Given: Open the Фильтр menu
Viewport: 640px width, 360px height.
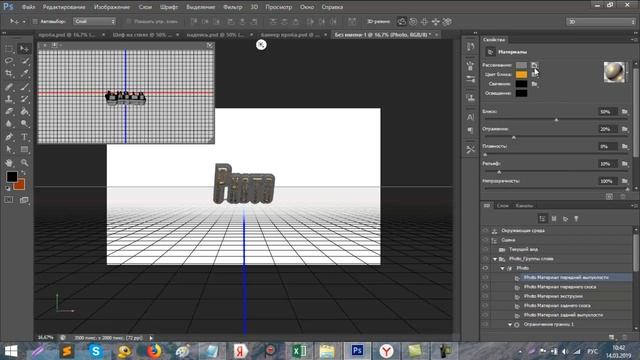Looking at the screenshot, I should tap(233, 7).
